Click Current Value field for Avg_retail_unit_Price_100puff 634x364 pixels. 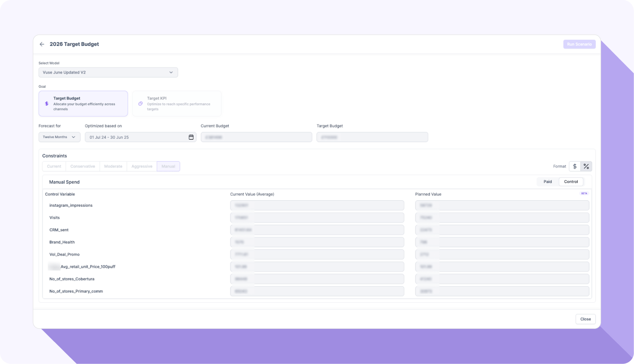coord(317,267)
